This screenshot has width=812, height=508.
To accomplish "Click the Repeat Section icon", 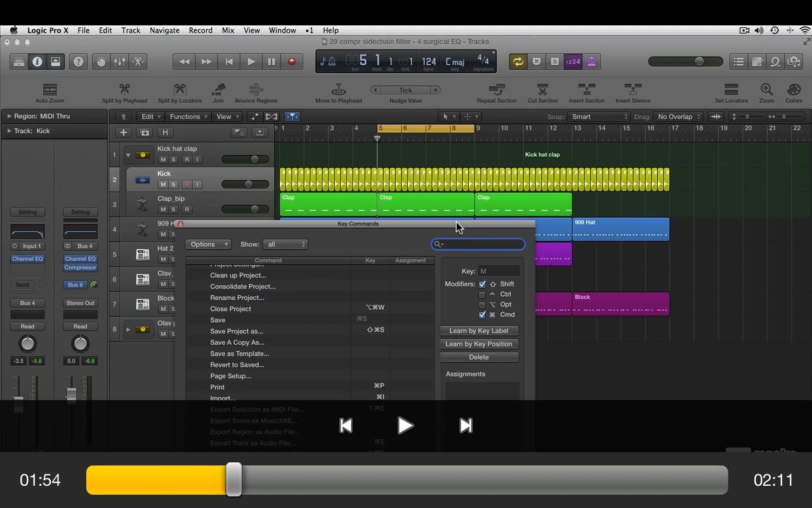I will coord(497,90).
